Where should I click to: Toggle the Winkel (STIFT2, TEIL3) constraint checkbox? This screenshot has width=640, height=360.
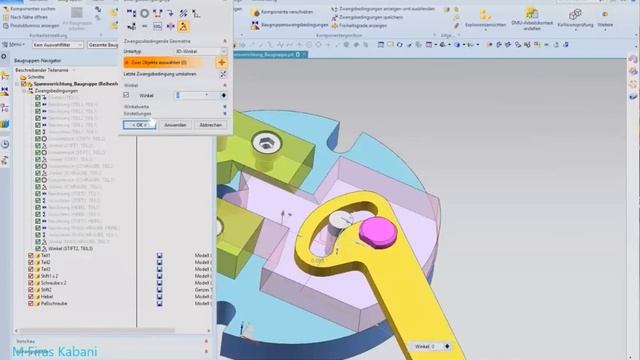pos(38,249)
